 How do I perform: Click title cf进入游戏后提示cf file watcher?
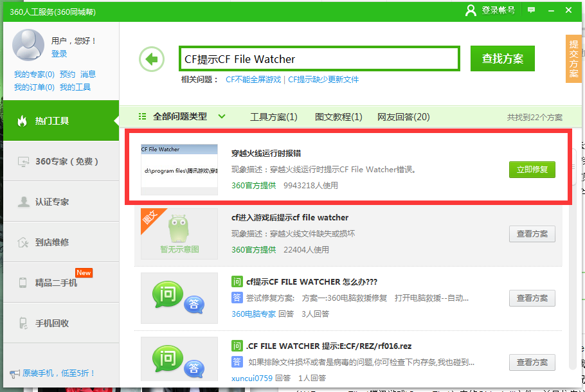290,217
